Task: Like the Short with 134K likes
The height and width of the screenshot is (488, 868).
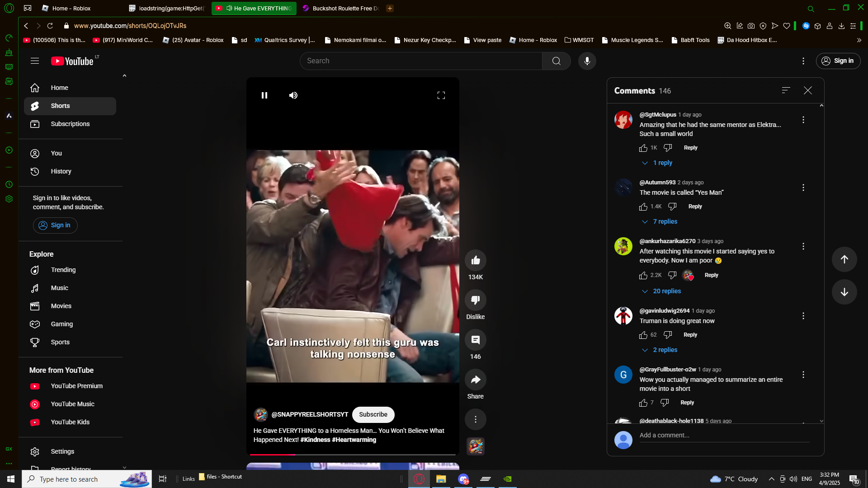Action: click(x=476, y=260)
